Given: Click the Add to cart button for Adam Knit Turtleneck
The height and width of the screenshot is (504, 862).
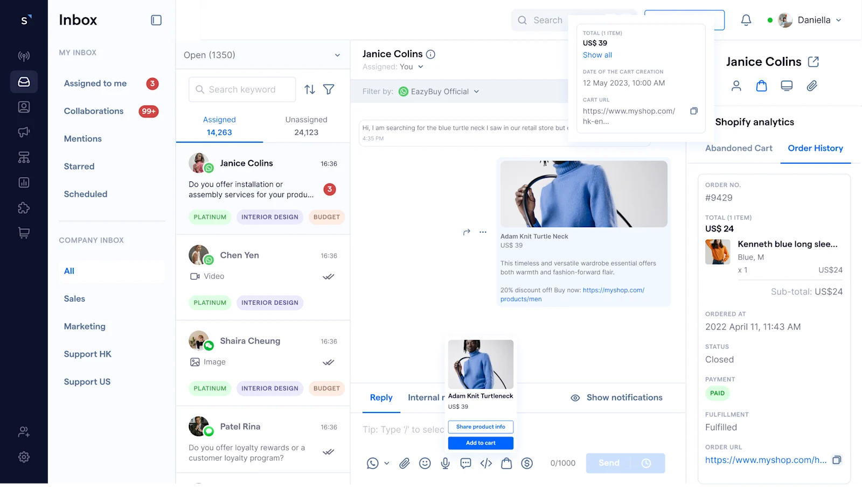Looking at the screenshot, I should [x=480, y=443].
